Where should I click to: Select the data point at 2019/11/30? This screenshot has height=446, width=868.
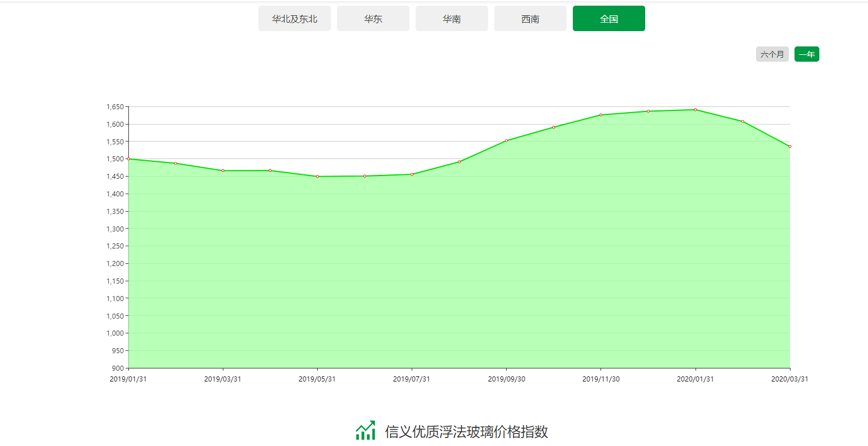point(601,115)
